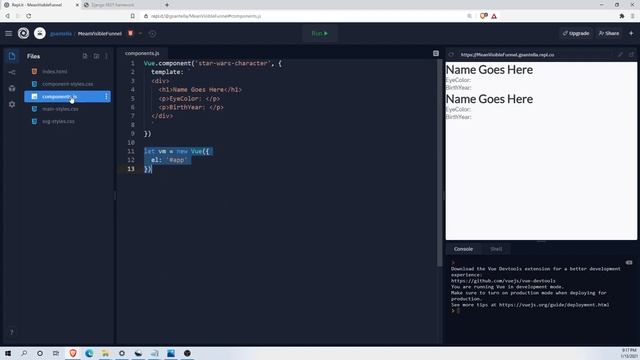The height and width of the screenshot is (360, 640).
Task: Switch to the Shell tab
Action: (x=496, y=249)
